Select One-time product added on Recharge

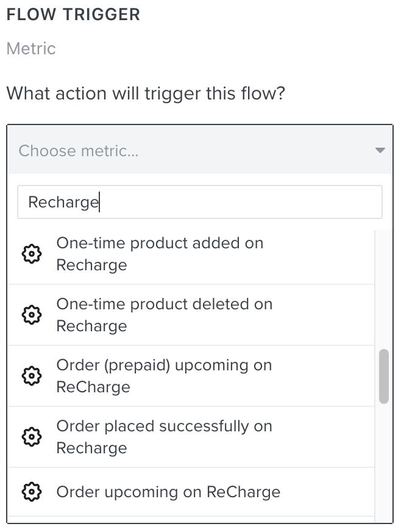tap(191, 254)
